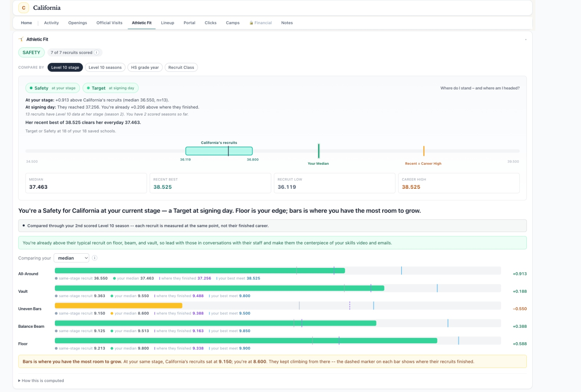Click the green "You're already above their typical recruit" tip

click(x=273, y=243)
